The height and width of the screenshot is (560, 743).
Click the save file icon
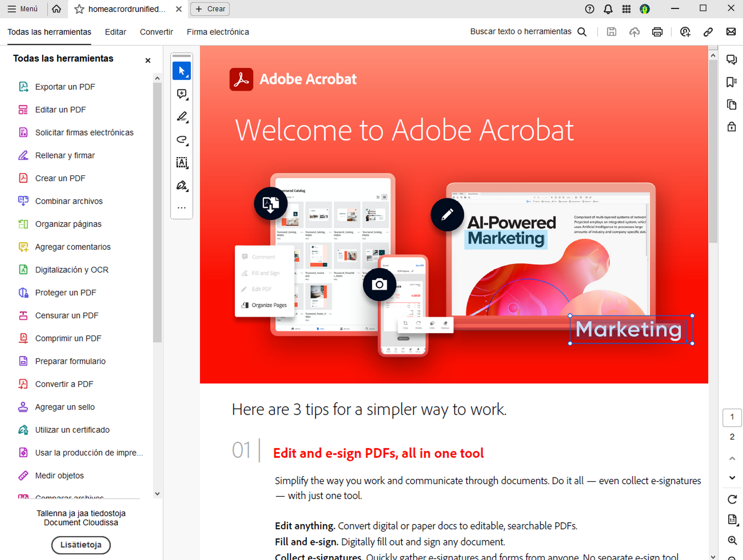coord(611,32)
